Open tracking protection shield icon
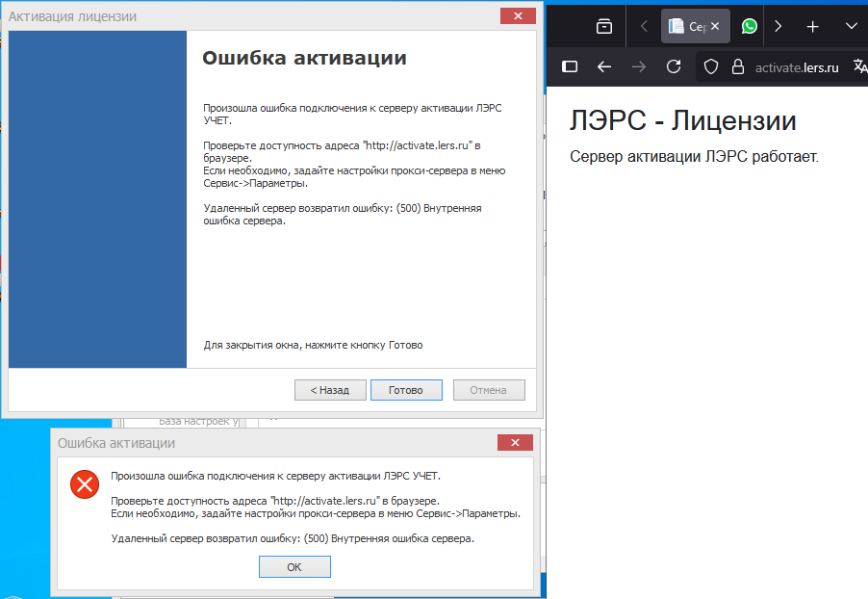 pos(711,67)
